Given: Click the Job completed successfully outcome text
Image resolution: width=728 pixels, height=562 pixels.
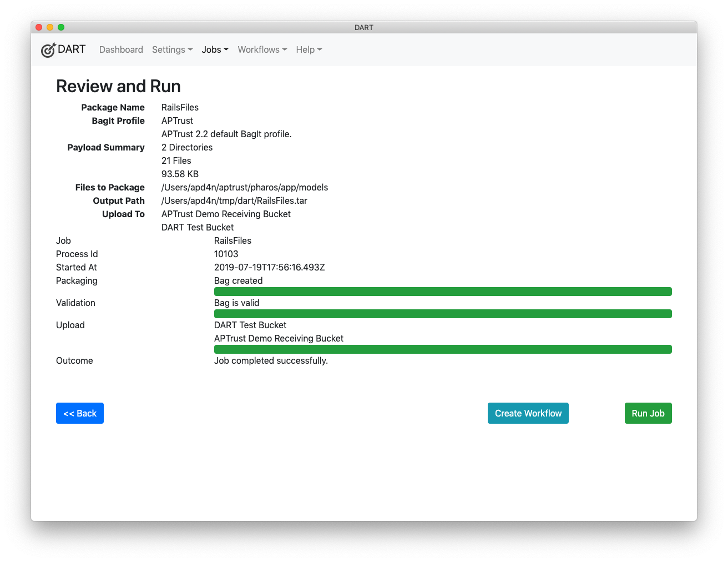Looking at the screenshot, I should (271, 360).
